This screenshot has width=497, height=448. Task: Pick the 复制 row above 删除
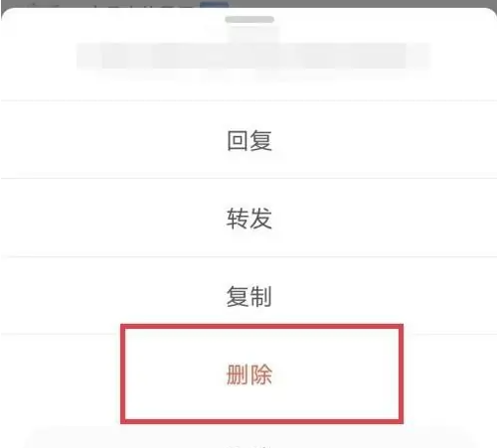(x=248, y=296)
